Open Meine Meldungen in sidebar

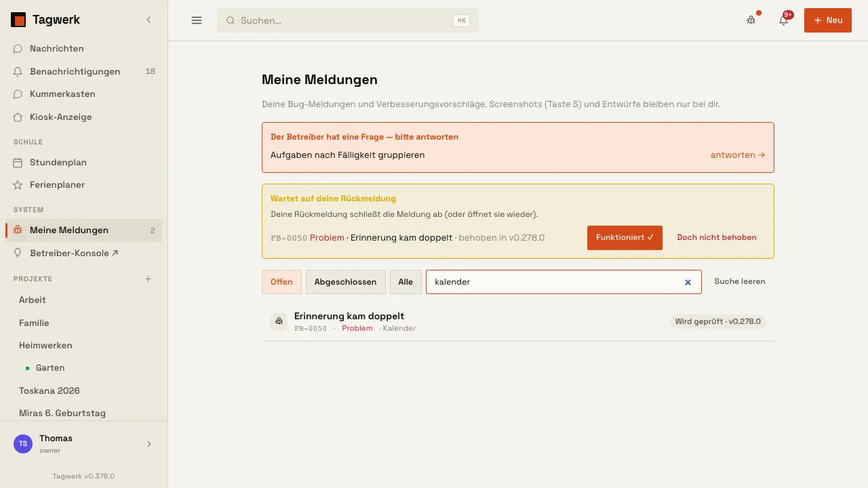pyautogui.click(x=84, y=230)
